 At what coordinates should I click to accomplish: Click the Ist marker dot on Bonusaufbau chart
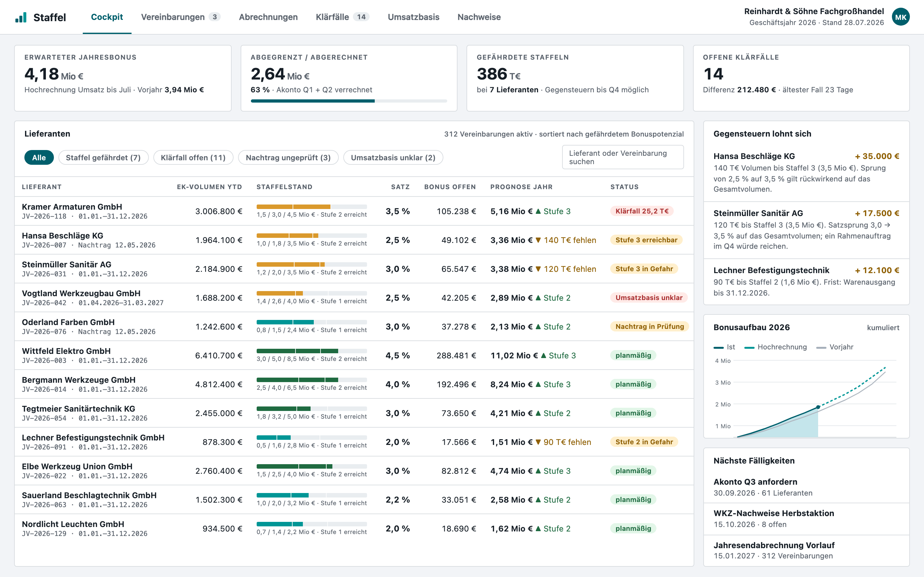pos(818,407)
